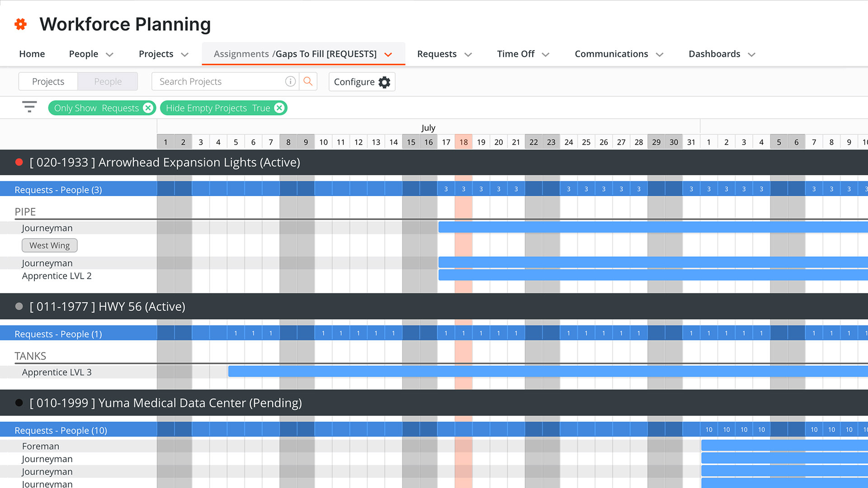Remove the Only Show Requests filter chip
This screenshot has height=488, width=868.
(x=148, y=108)
